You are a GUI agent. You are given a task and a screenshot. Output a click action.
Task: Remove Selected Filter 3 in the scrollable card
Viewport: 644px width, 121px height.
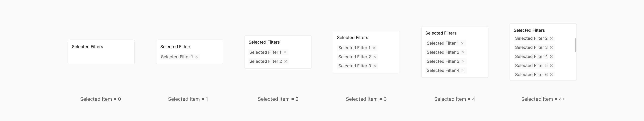551,47
